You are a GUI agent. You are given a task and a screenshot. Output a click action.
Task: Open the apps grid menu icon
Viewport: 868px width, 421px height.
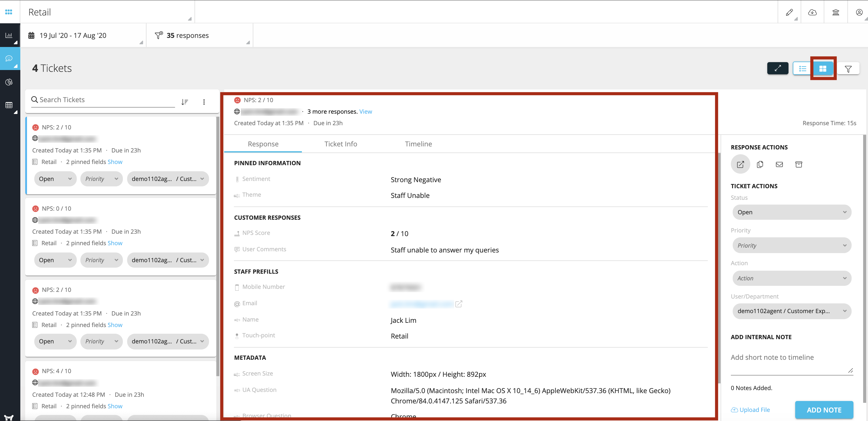[x=9, y=12]
